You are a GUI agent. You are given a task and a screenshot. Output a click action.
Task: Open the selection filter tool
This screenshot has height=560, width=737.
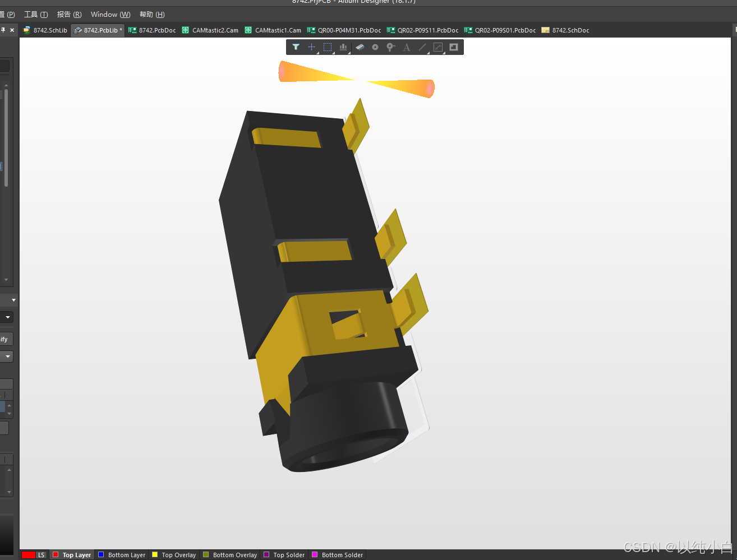tap(296, 47)
